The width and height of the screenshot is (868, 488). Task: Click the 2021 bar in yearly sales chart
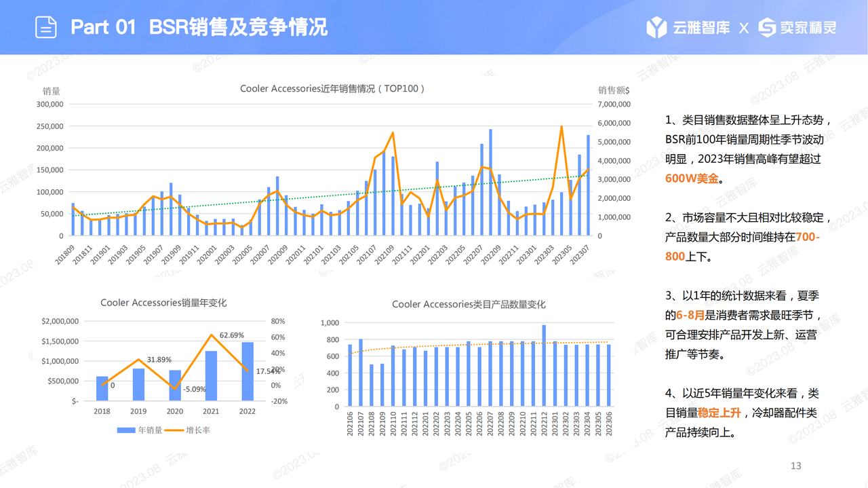click(x=212, y=375)
